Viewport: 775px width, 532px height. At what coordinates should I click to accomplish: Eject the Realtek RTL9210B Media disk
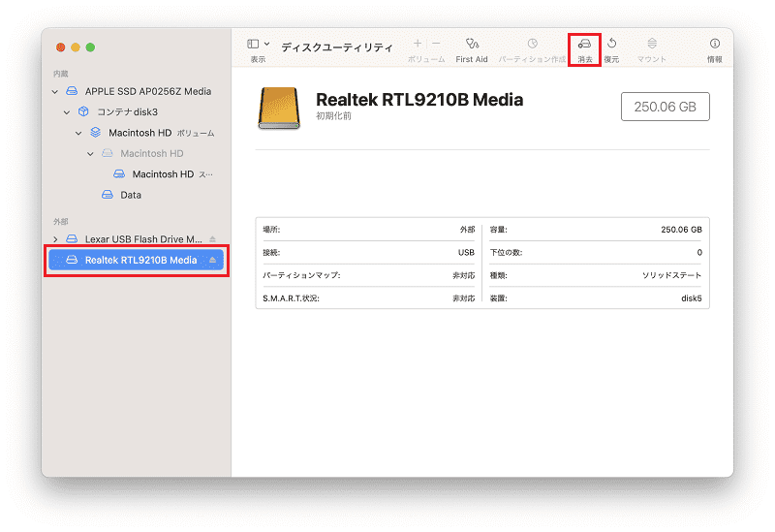click(x=212, y=260)
